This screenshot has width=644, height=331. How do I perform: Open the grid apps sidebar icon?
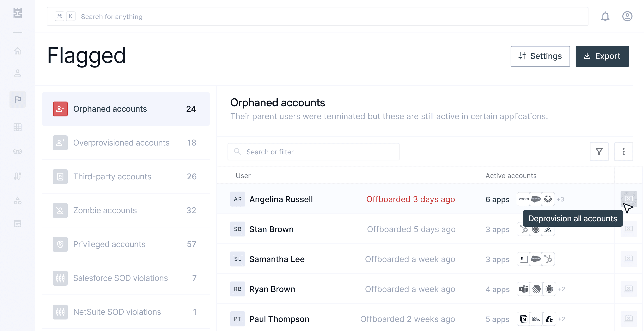coord(18,127)
